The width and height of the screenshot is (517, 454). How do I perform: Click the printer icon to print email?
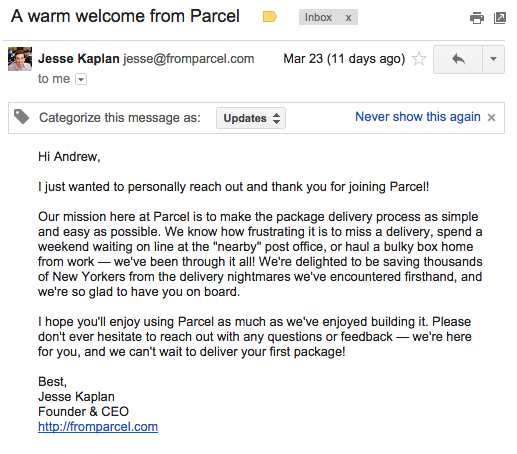point(477,18)
